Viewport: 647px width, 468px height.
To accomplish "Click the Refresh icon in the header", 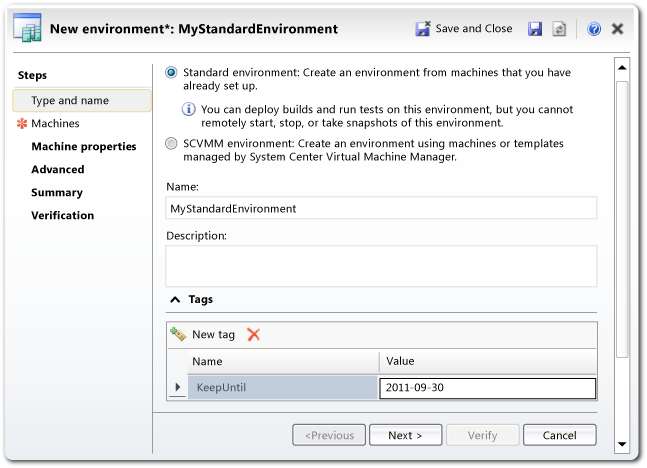I will pyautogui.click(x=558, y=29).
